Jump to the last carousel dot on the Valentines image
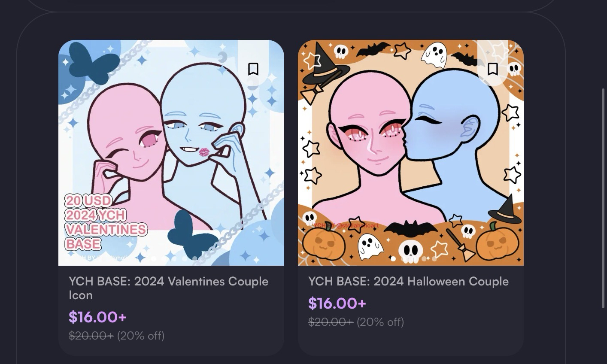Image resolution: width=607 pixels, height=364 pixels. pos(194,259)
